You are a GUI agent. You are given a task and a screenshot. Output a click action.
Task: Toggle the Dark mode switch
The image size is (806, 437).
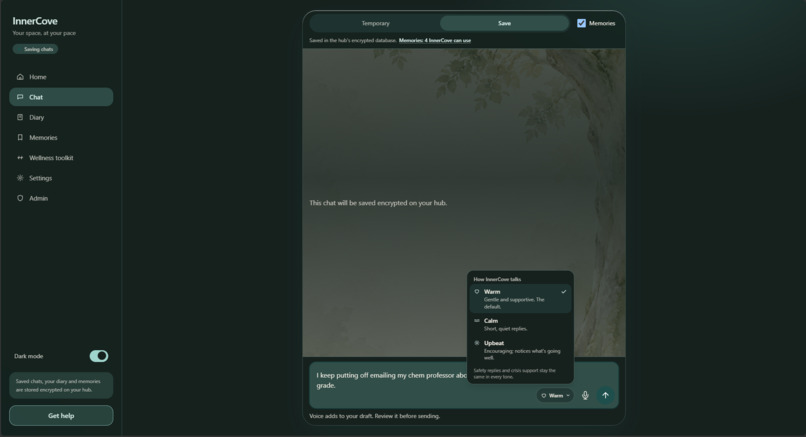coord(99,356)
